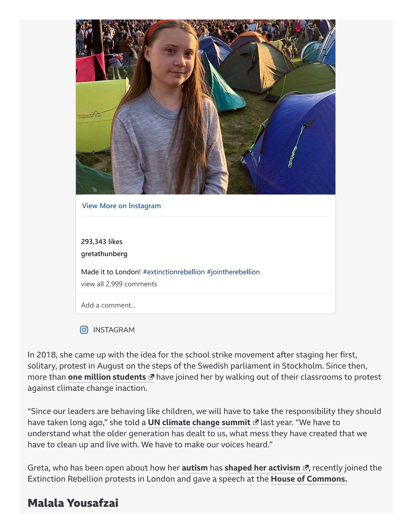The width and height of the screenshot is (411, 532).
Task: Follow the 'UN climate change summit' link
Action: coord(199,422)
